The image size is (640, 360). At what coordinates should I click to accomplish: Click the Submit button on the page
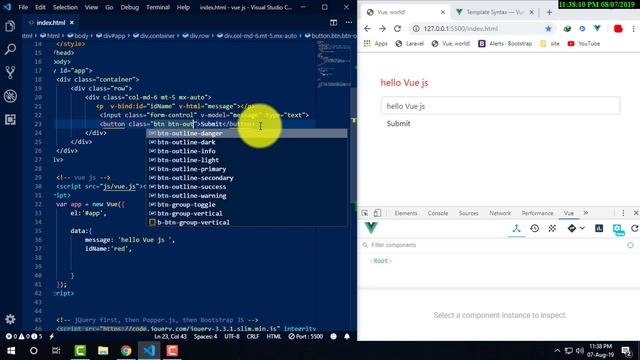[398, 124]
